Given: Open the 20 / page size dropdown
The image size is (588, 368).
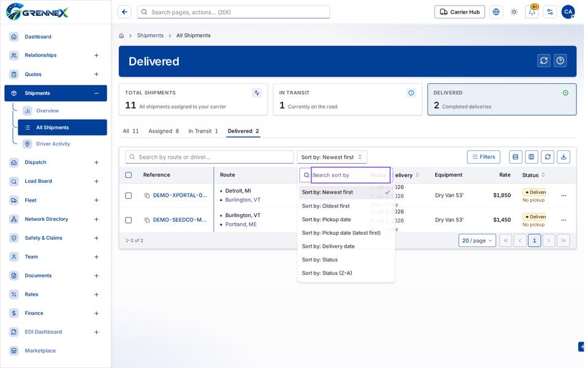Looking at the screenshot, I should (x=477, y=240).
